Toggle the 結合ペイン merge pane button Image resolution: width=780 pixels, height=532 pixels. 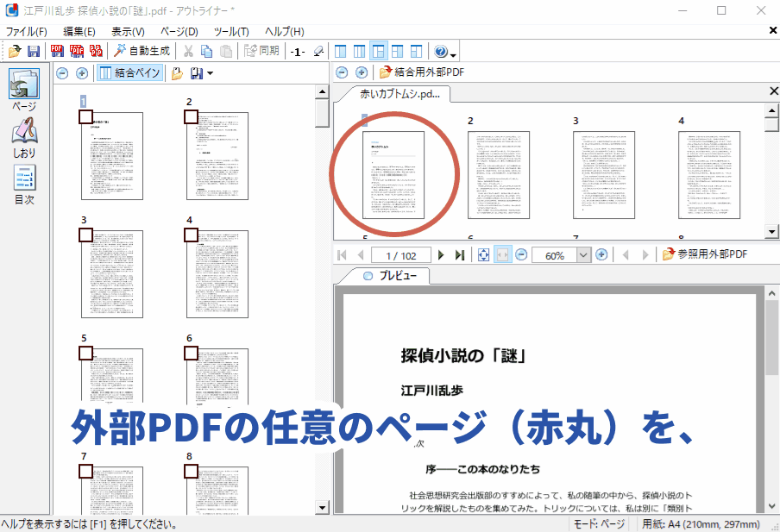130,73
